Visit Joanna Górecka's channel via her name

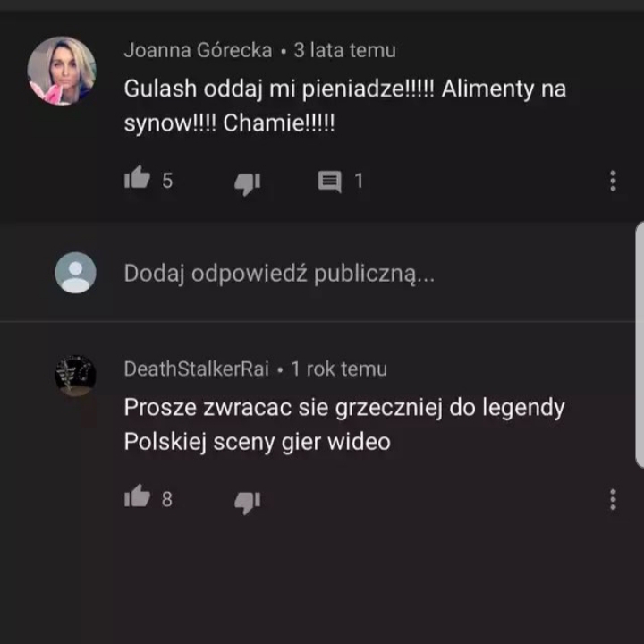(x=198, y=50)
